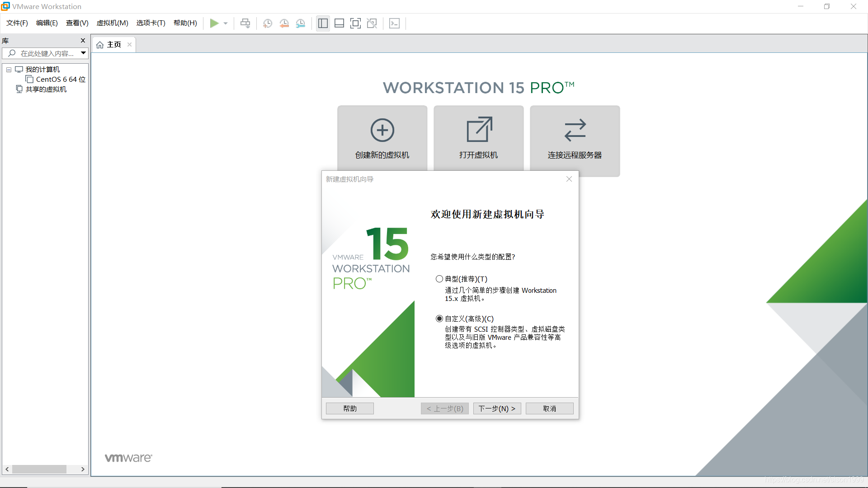Viewport: 868px width, 488px height.
Task: Close the 新建虚拟机向导 dialog
Action: (569, 179)
